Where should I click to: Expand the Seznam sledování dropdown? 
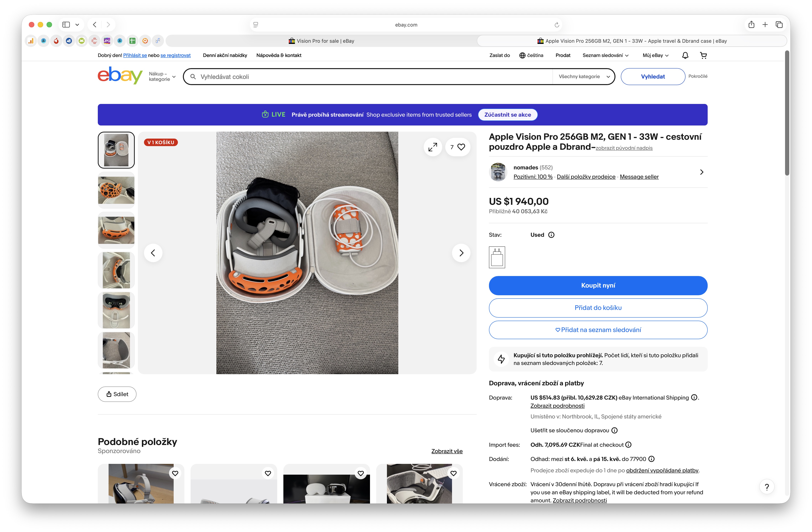click(605, 55)
